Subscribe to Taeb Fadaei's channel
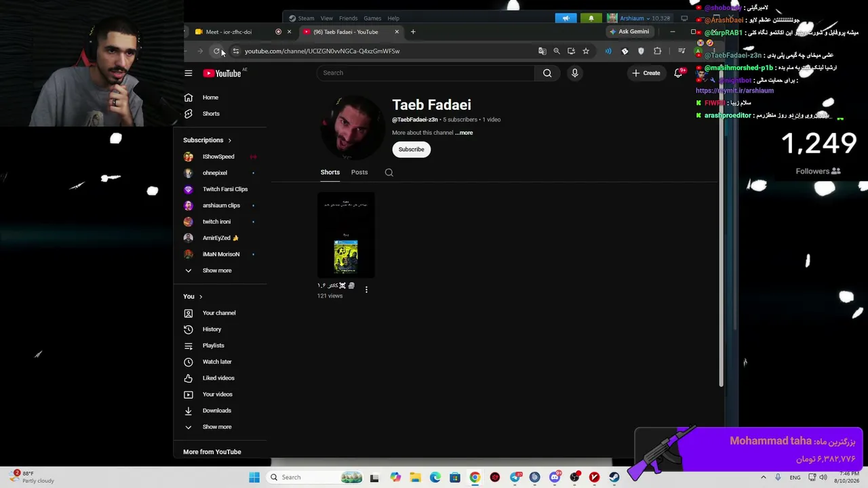The width and height of the screenshot is (868, 488). (x=411, y=149)
